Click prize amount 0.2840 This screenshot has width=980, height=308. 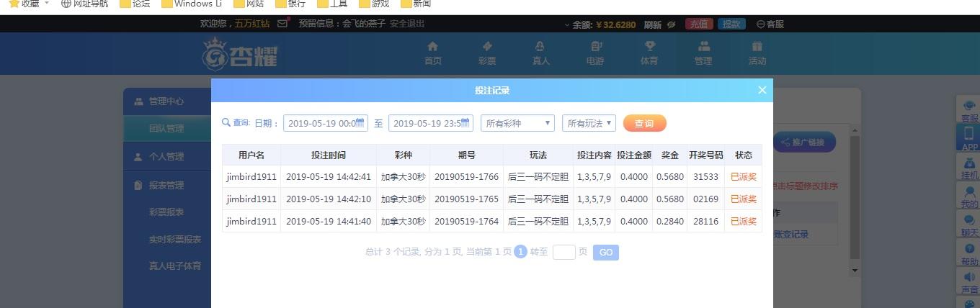pos(670,221)
